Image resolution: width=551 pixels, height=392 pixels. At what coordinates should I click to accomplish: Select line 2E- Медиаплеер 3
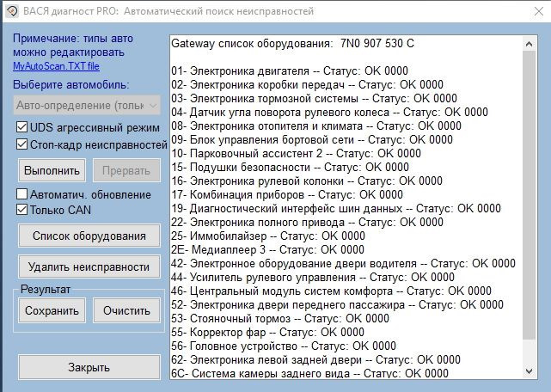point(268,249)
